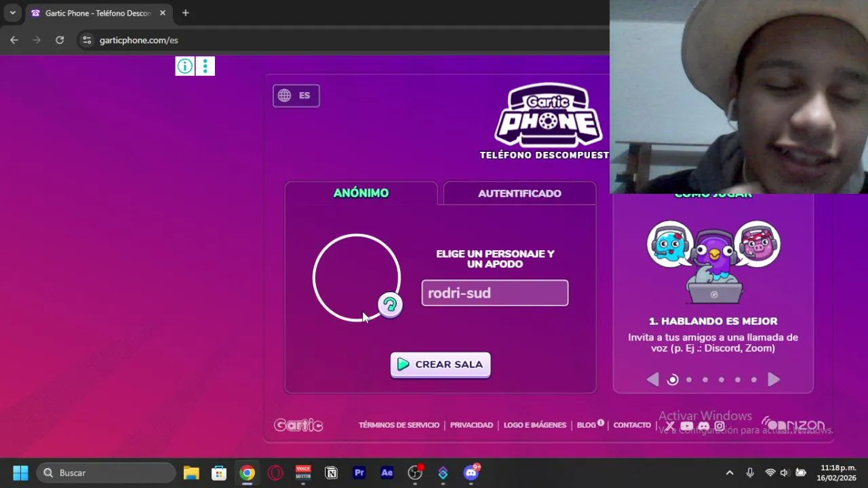Open the PRIVACIDAD link
The image size is (868, 488).
[471, 425]
